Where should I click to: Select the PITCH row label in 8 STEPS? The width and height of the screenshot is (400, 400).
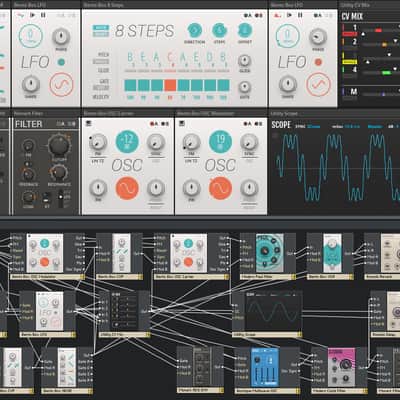[104, 54]
